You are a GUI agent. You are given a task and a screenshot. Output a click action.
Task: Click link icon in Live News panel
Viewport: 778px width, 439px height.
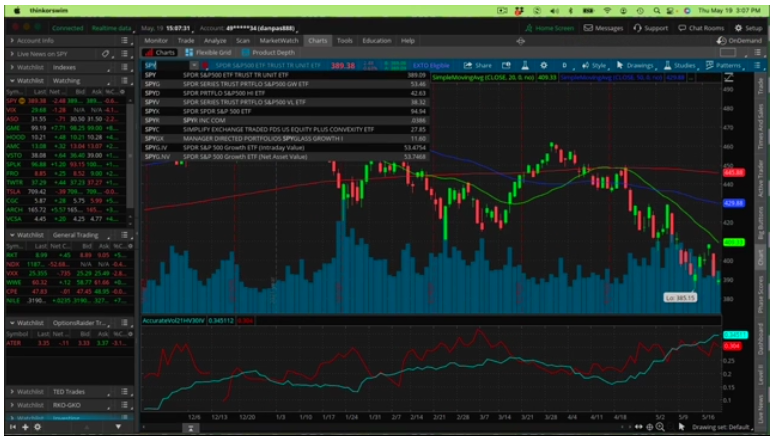pyautogui.click(x=105, y=54)
